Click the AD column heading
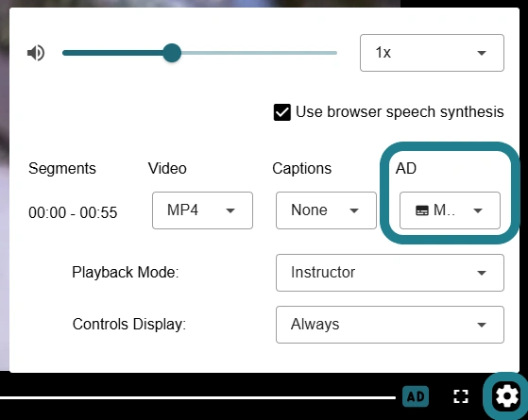 406,168
